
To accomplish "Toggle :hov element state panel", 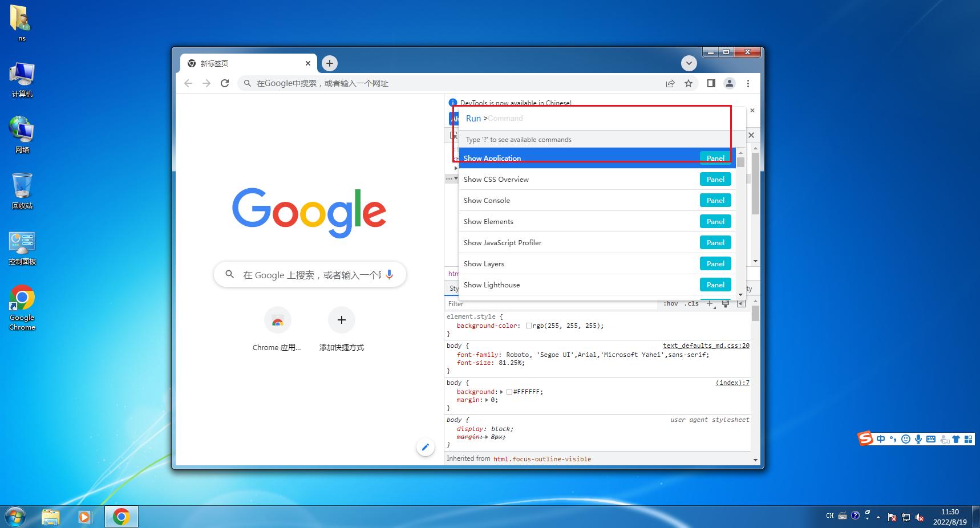I will click(670, 303).
